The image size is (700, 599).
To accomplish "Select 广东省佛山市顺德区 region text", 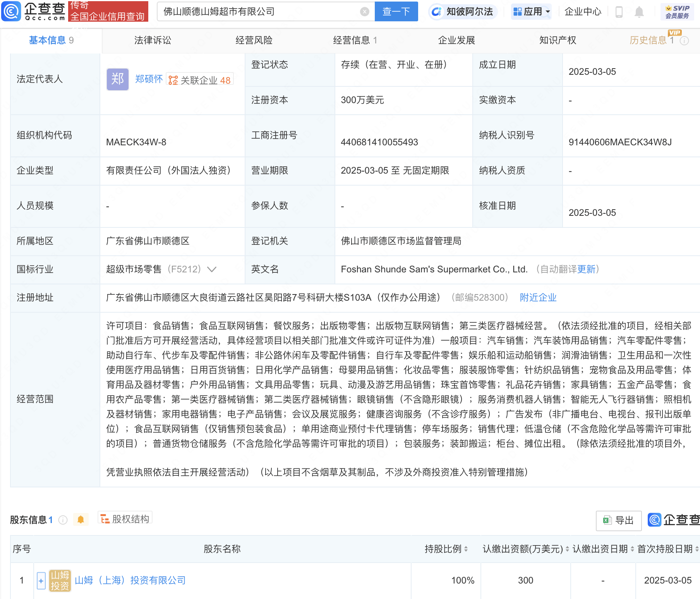I will (148, 241).
